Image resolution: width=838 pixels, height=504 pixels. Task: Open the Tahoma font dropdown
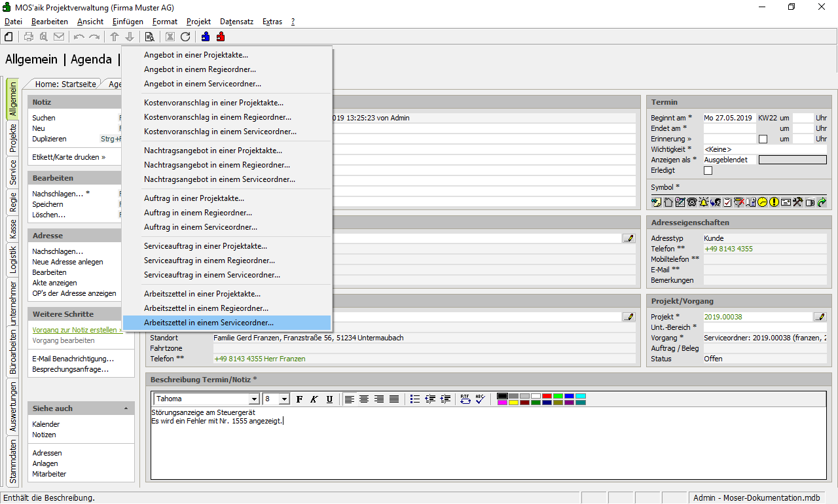254,399
